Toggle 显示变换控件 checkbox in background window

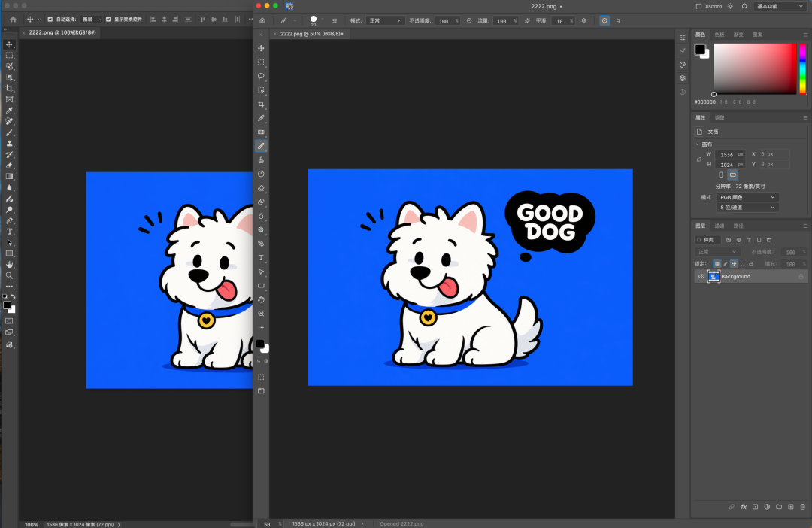[x=108, y=19]
